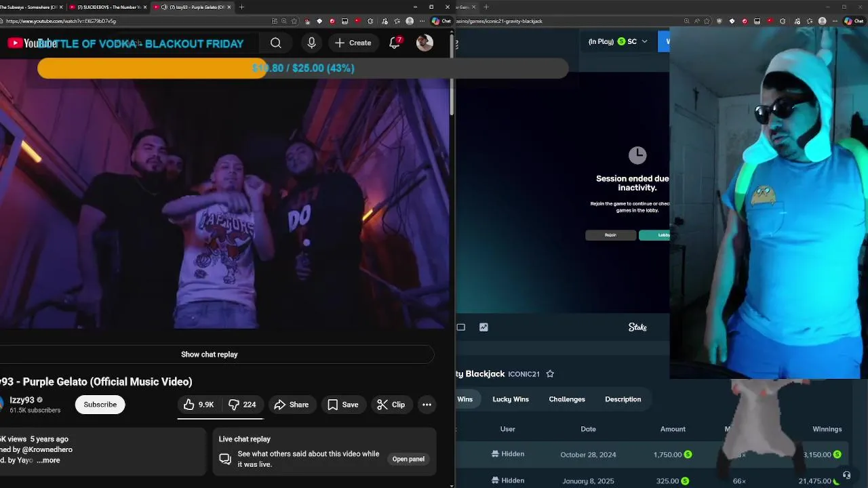This screenshot has width=868, height=488.
Task: Open a new tab in the left browser
Action: click(241, 7)
